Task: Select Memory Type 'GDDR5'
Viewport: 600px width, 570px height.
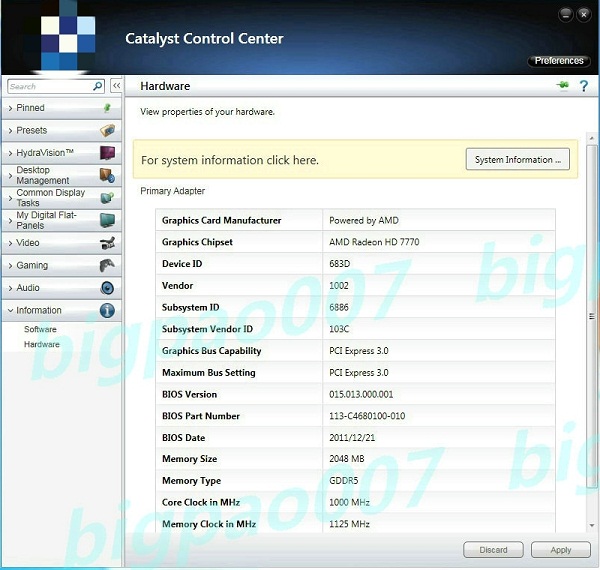Action: [x=344, y=480]
